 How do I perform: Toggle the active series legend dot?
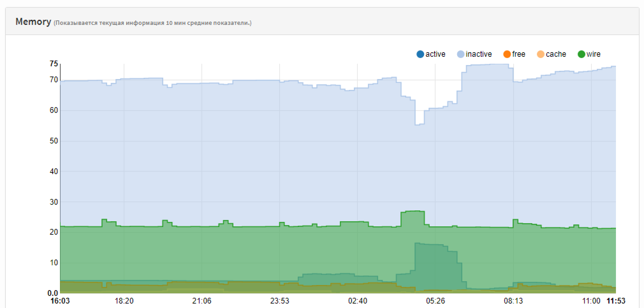click(420, 54)
